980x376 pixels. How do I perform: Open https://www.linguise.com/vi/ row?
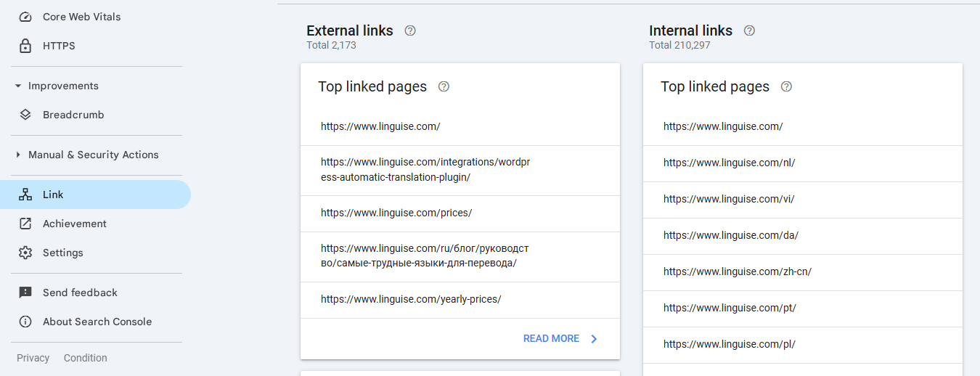(x=803, y=200)
